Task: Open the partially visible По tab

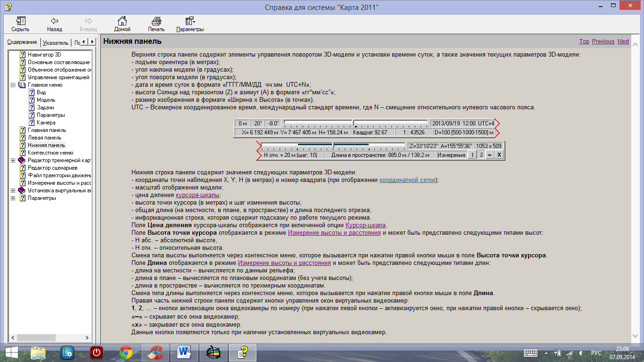Action: 76,42
